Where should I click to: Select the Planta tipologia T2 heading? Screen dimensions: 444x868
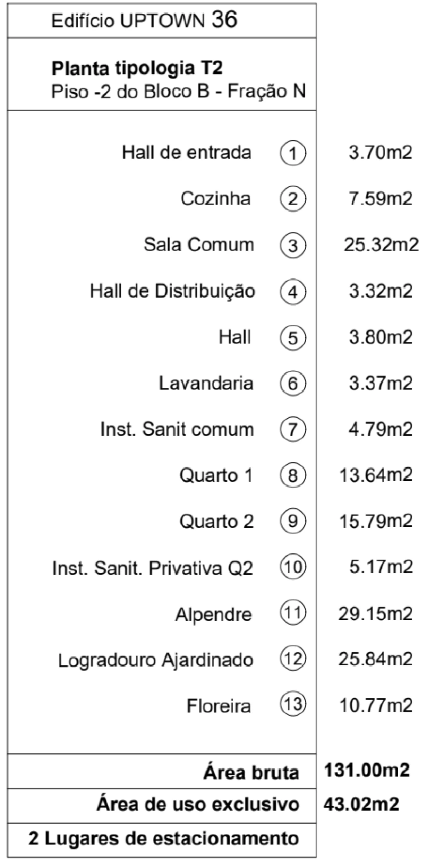click(137, 68)
